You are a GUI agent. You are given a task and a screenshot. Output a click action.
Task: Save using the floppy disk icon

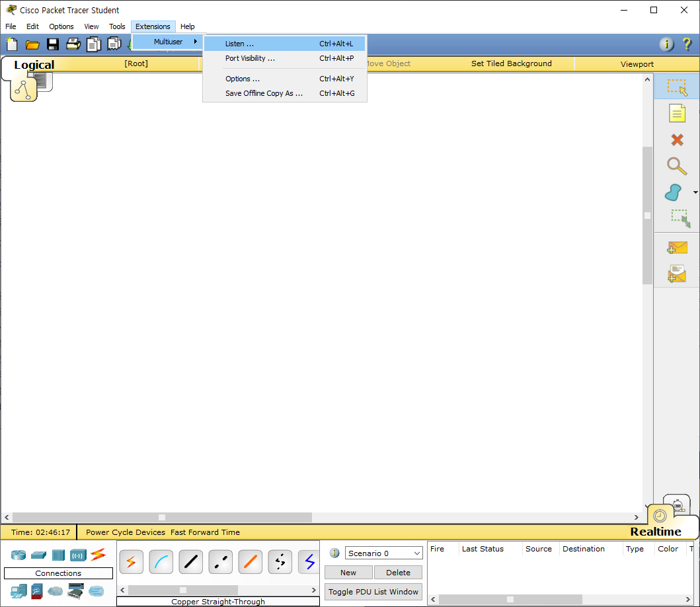(x=53, y=44)
